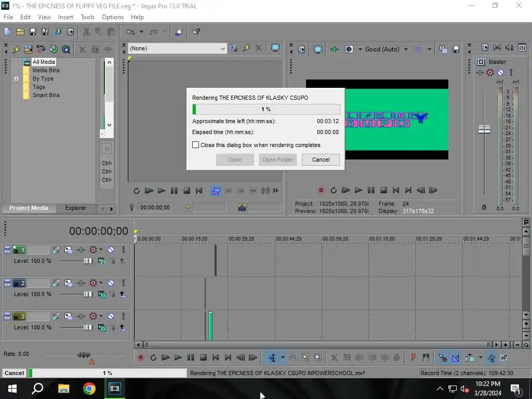Click the Insert Region icon
This screenshot has width=532, height=399.
[x=426, y=357]
